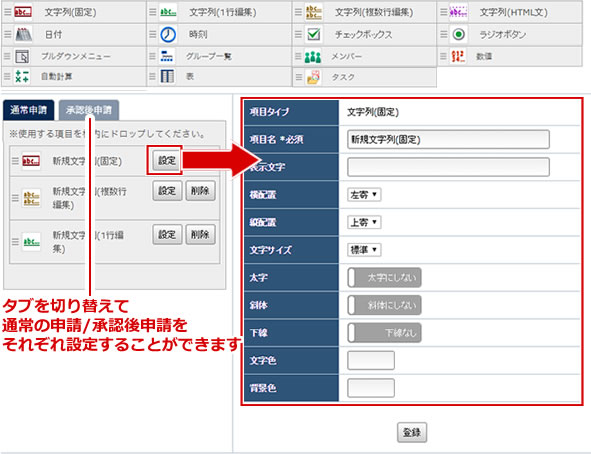The height and width of the screenshot is (454, 591).
Task: Switch to the 通常申請 tab
Action: [x=28, y=110]
